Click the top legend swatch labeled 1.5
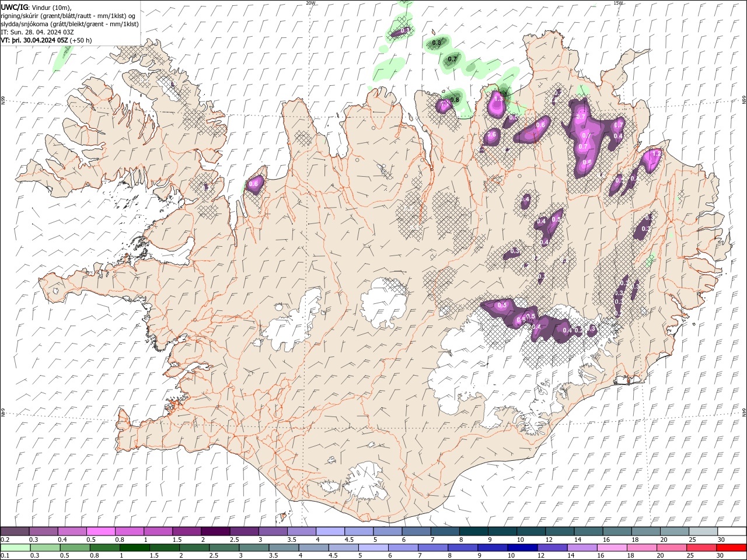 (187, 531)
